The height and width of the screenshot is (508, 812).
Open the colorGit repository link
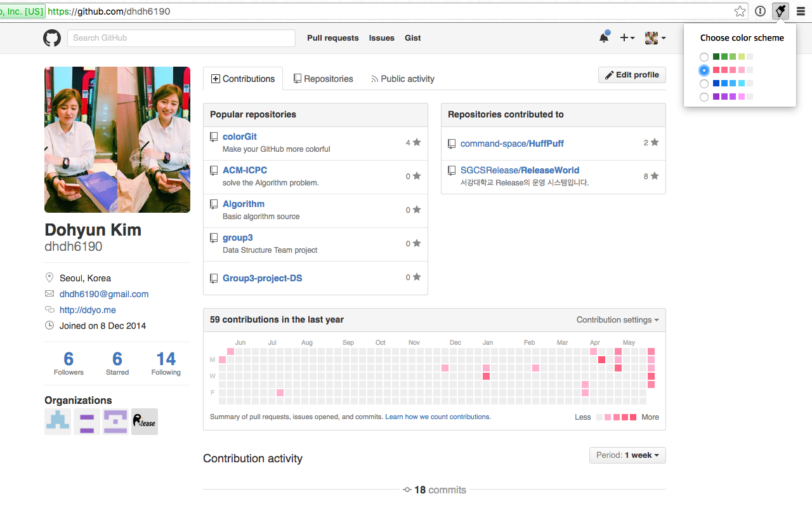pyautogui.click(x=240, y=137)
